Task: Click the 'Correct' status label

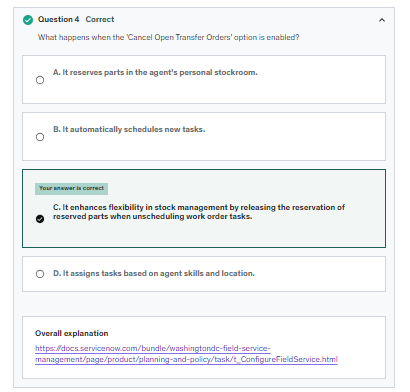Action: click(100, 19)
